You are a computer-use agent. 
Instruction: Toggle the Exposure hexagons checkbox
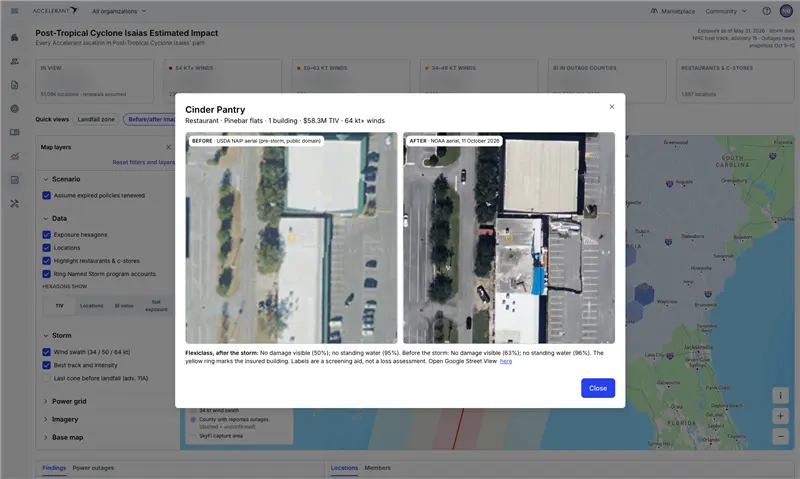pos(46,235)
